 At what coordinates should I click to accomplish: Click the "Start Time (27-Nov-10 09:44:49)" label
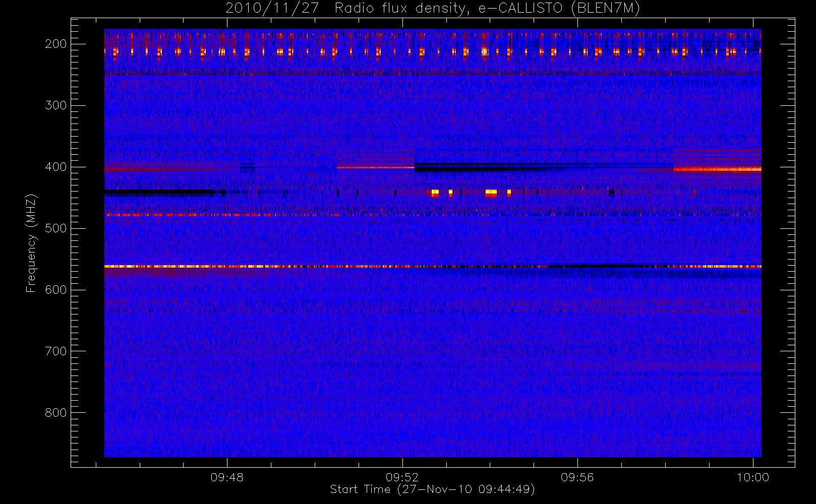(432, 489)
